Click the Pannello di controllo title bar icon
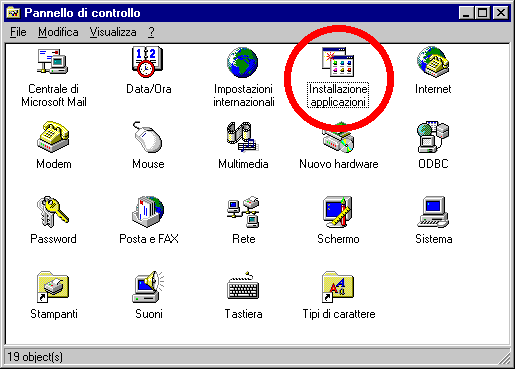515x369 pixels. [x=14, y=13]
